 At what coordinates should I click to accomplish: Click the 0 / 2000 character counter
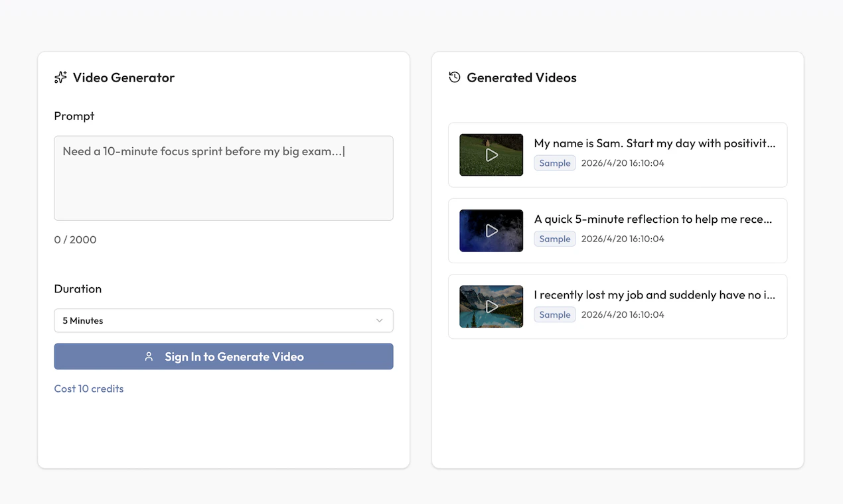tap(75, 239)
